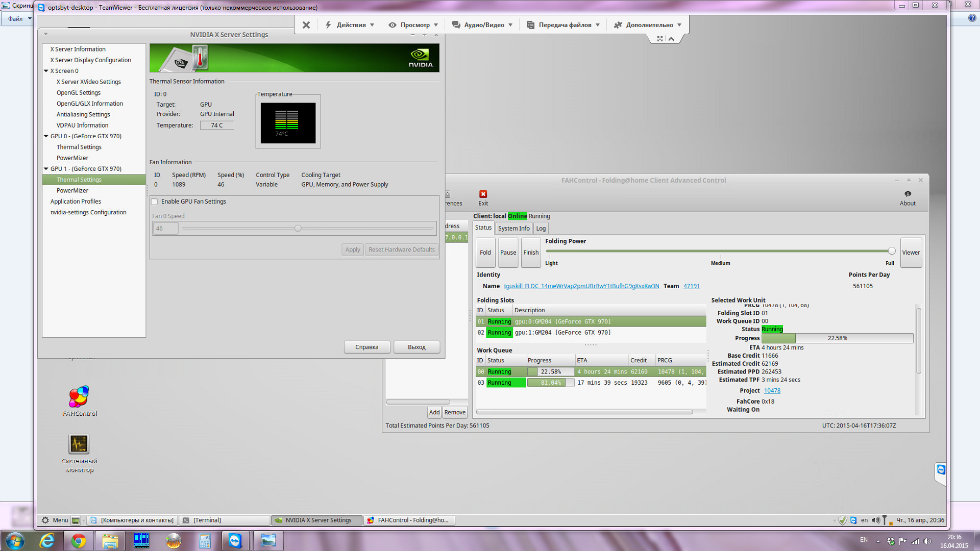980x551 pixels.
Task: Collapse the X Screen 0 tree node
Action: 46,71
